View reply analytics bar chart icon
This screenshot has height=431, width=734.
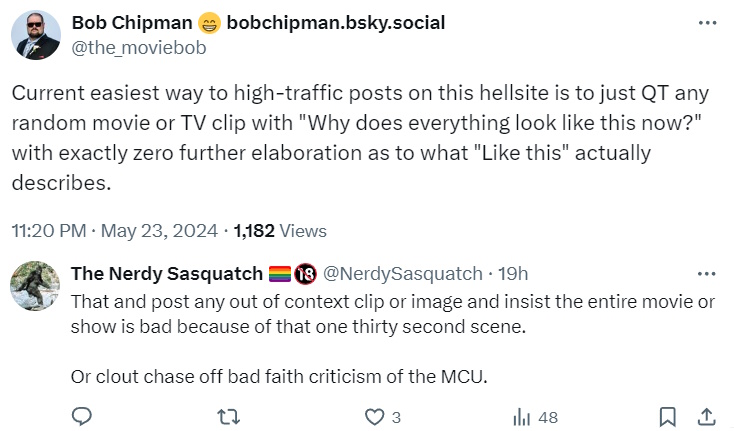pos(521,416)
